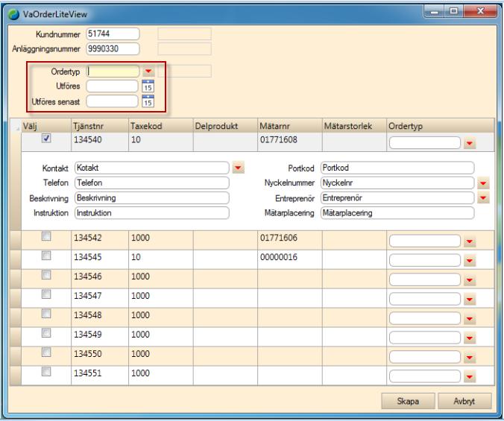Viewport: 504px width, 421px height.
Task: Open the Utföres senast calendar picker
Action: (x=148, y=101)
